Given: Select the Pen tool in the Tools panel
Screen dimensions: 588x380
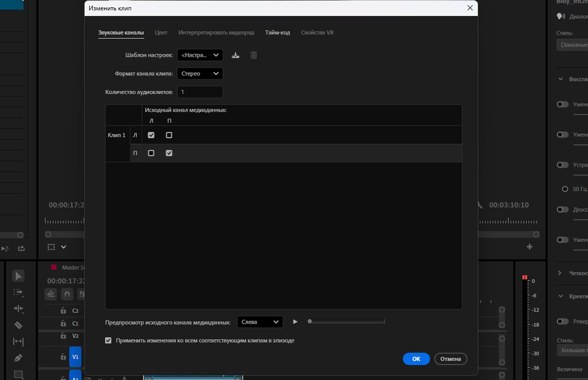Looking at the screenshot, I should (18, 358).
